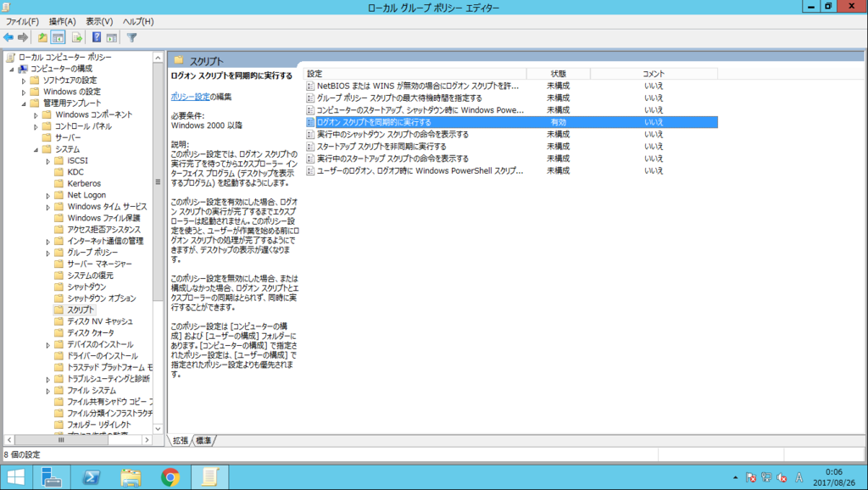Toggle the show/hide console tree button
Screen dimensions: 868x490
pos(58,37)
